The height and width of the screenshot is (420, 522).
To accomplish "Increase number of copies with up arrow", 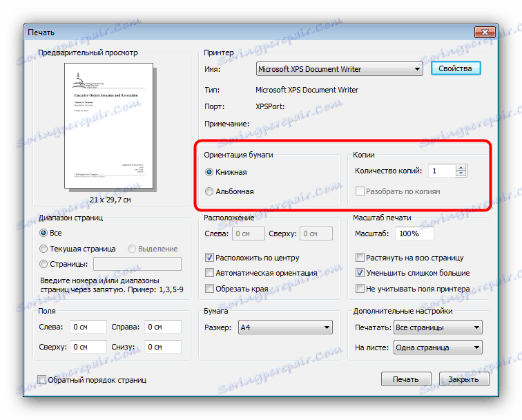I will pos(461,168).
